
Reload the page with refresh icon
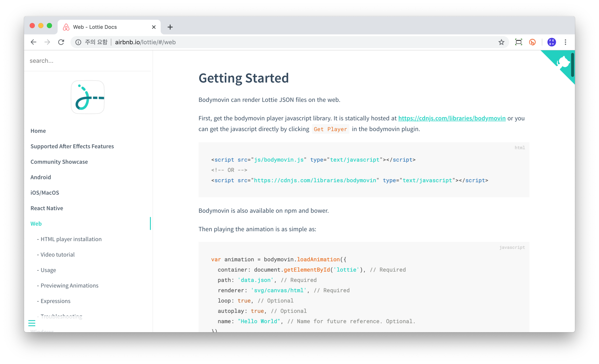[x=61, y=42]
